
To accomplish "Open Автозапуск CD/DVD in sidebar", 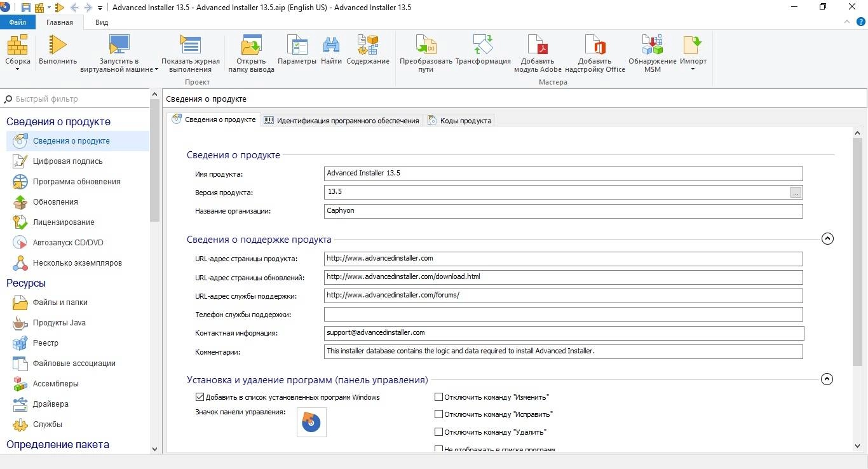I will (x=78, y=243).
